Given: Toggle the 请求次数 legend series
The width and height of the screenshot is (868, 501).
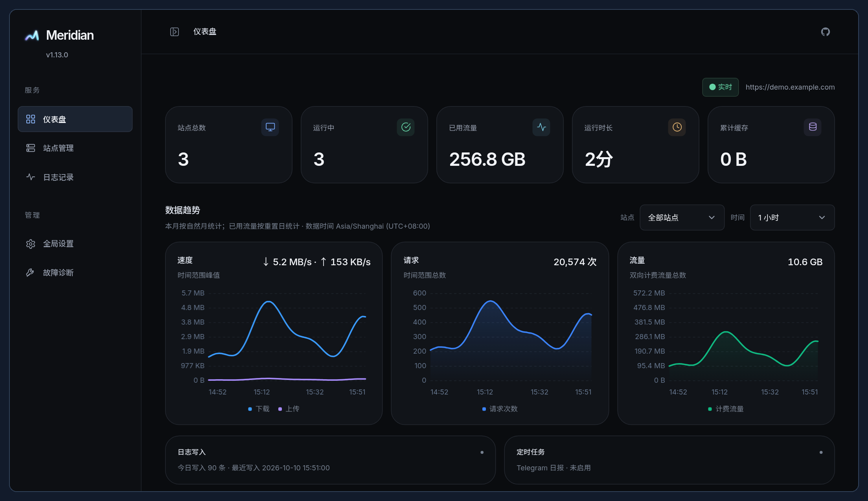Looking at the screenshot, I should coord(500,409).
